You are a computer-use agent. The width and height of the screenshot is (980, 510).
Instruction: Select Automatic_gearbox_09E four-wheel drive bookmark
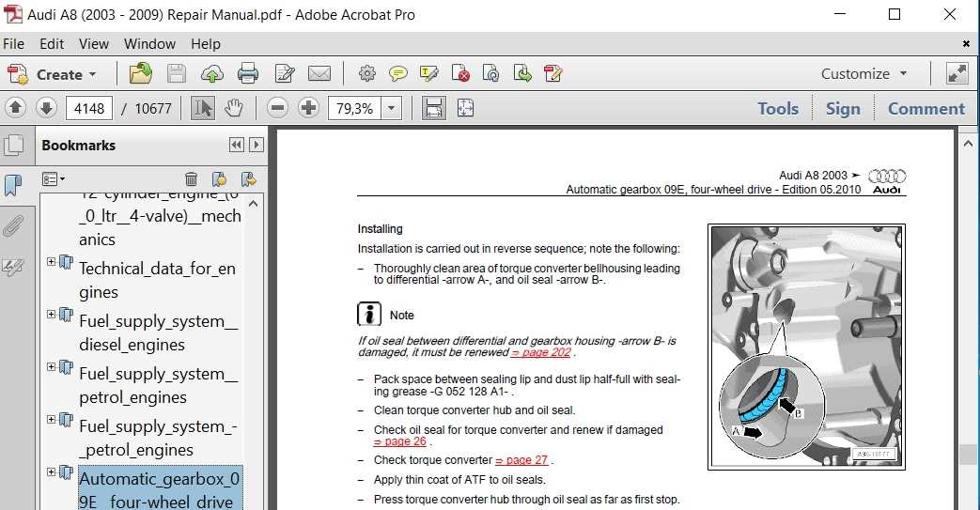(160, 488)
